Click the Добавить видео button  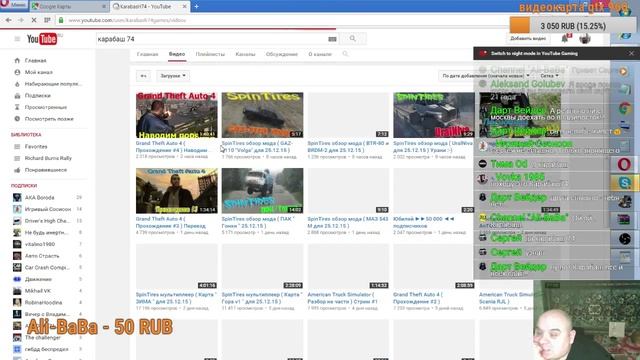tap(528, 38)
